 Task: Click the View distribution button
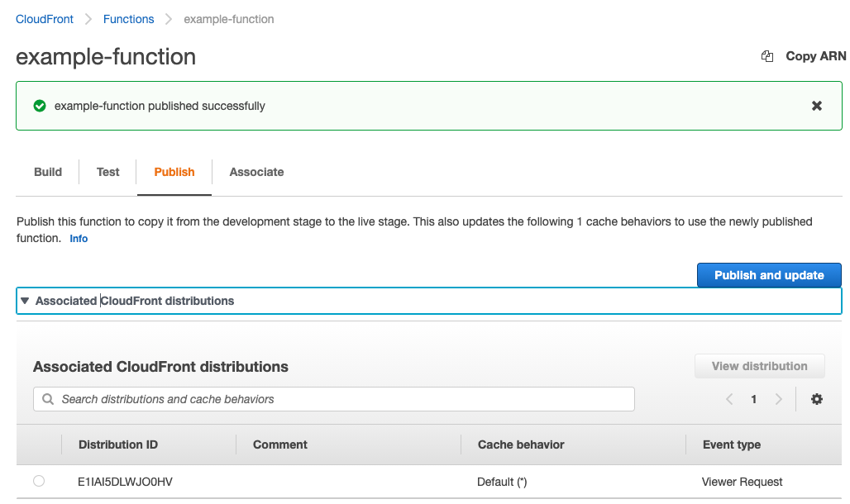pos(760,366)
